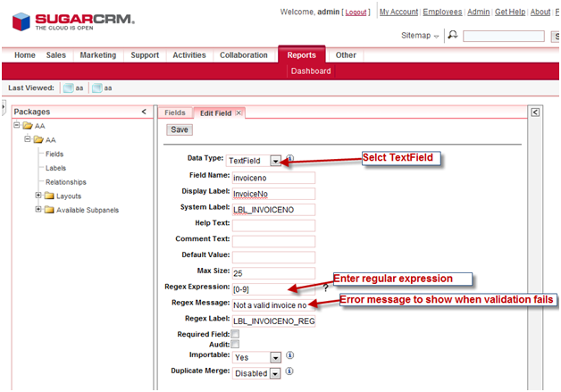Open the Sales tab
The width and height of the screenshot is (561, 392).
56,55
